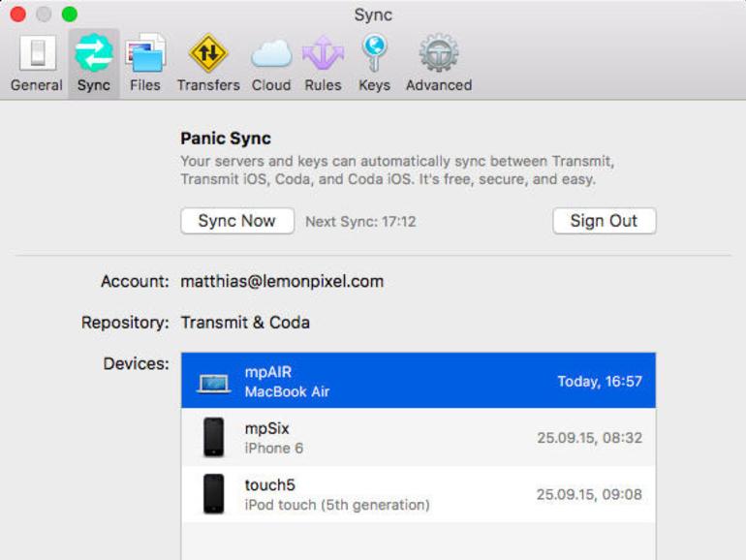The height and width of the screenshot is (560, 746).
Task: Click the Transmit & Coda repository text
Action: (x=245, y=323)
